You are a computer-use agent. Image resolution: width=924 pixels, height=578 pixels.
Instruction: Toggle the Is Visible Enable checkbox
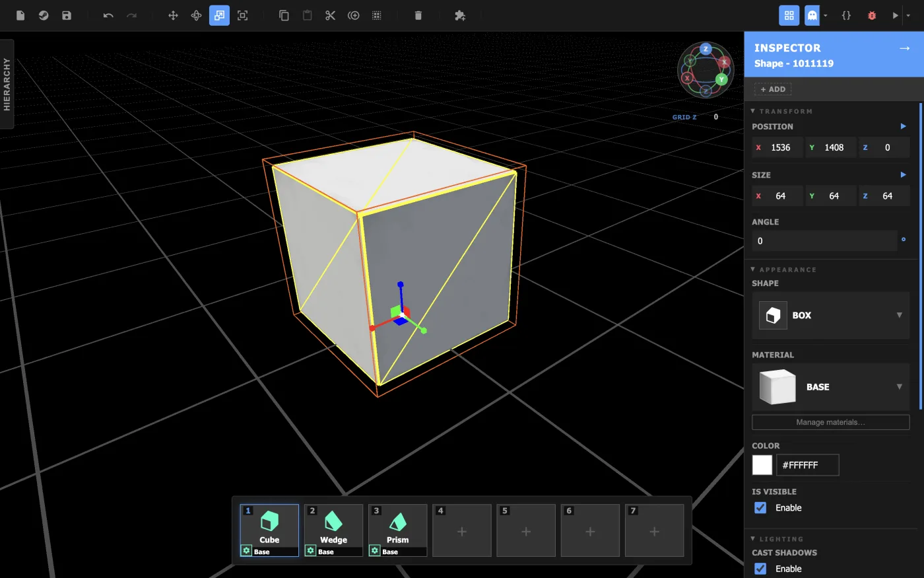tap(760, 507)
